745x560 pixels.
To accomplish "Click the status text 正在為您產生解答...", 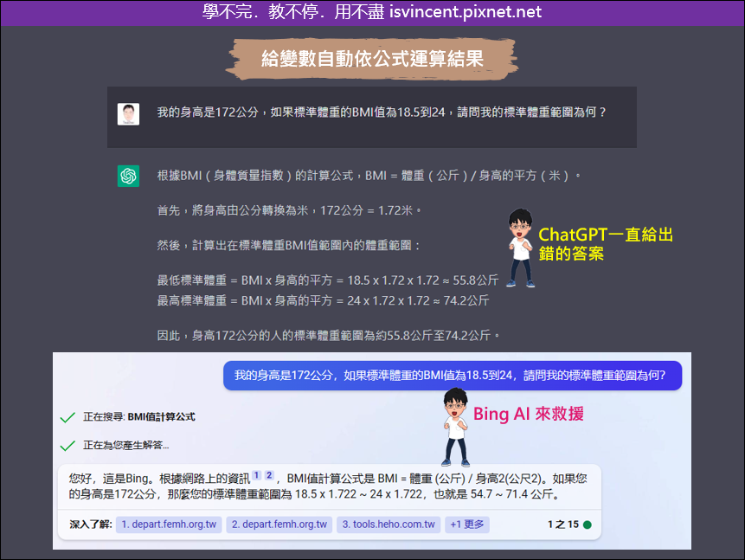I will pos(126,446).
